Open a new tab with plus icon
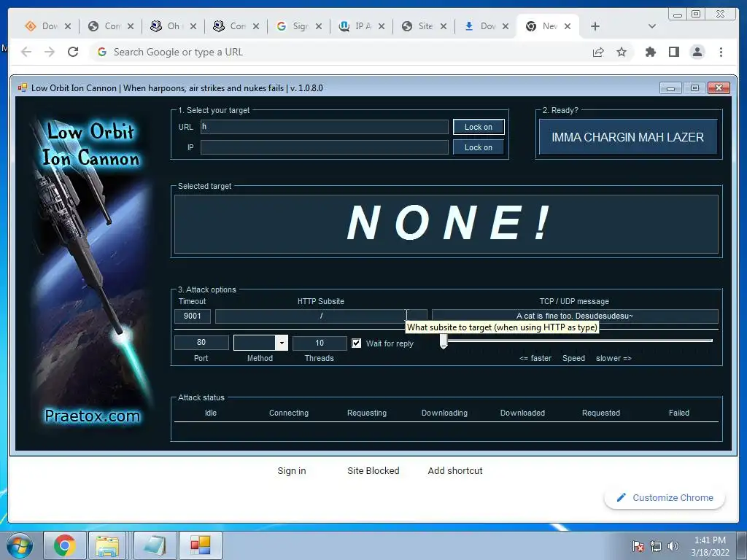The width and height of the screenshot is (747, 560). click(x=595, y=26)
